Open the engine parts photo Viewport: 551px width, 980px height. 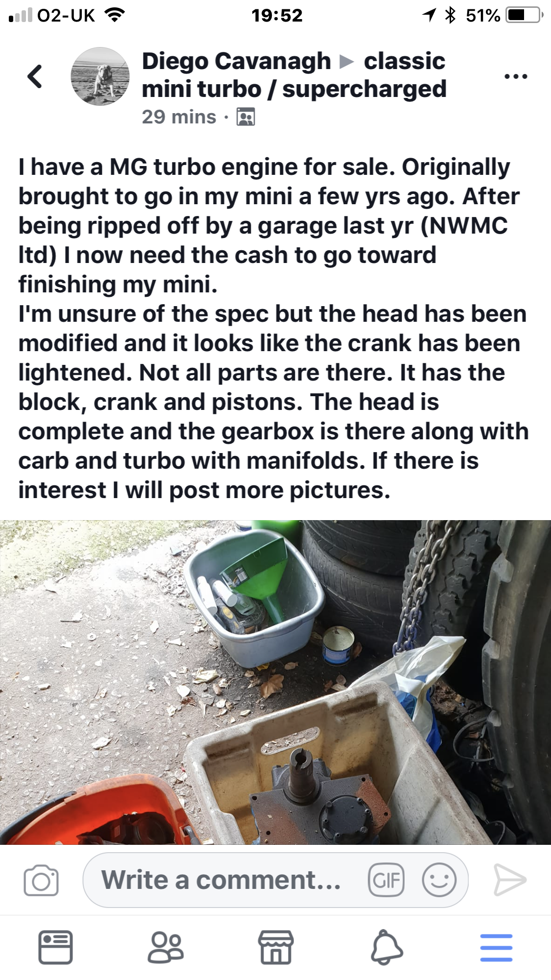275,682
